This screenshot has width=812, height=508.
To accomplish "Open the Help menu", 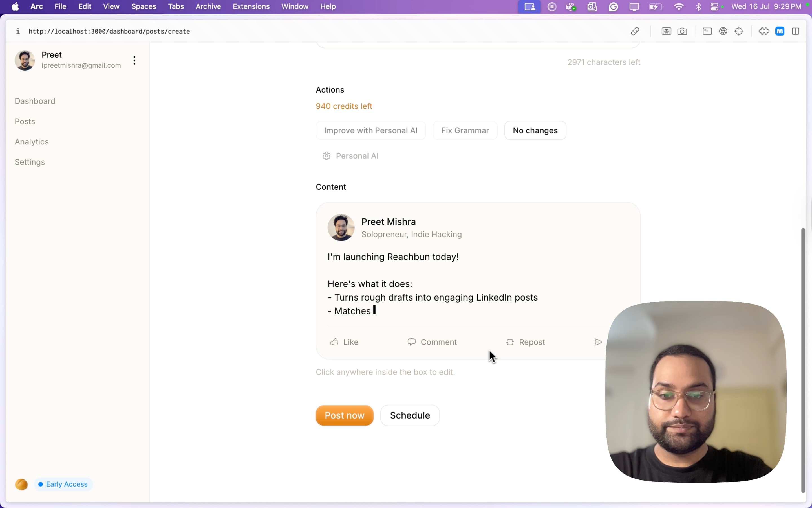I will tap(328, 7).
